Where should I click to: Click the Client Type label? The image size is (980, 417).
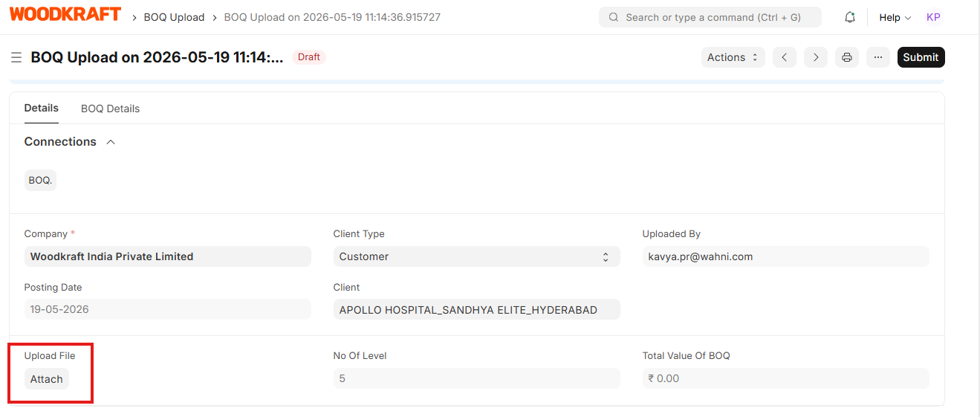(x=359, y=233)
